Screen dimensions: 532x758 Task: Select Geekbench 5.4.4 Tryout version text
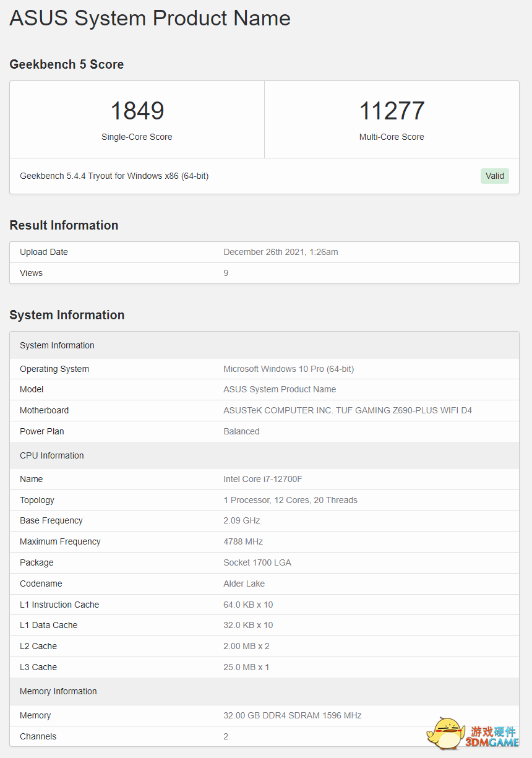114,176
